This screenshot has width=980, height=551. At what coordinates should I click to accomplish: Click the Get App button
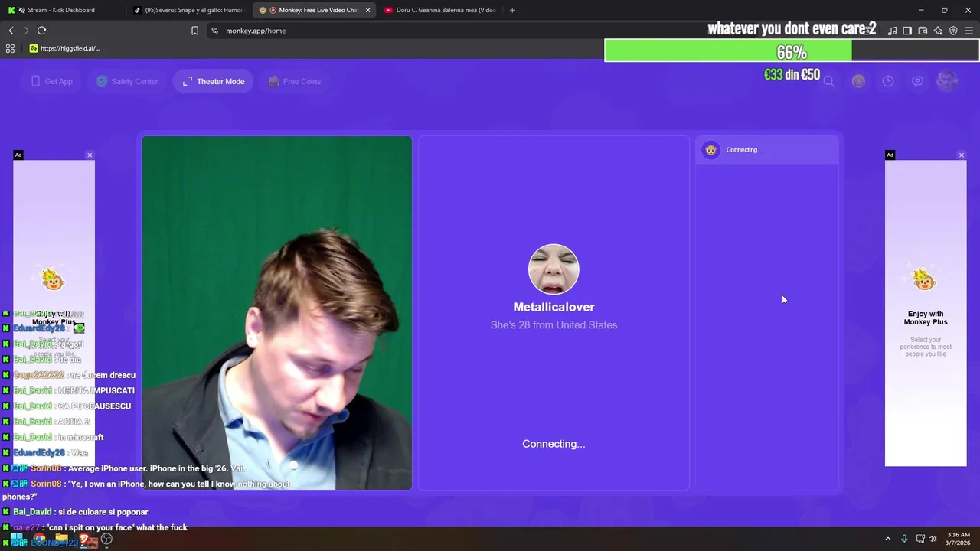click(51, 81)
